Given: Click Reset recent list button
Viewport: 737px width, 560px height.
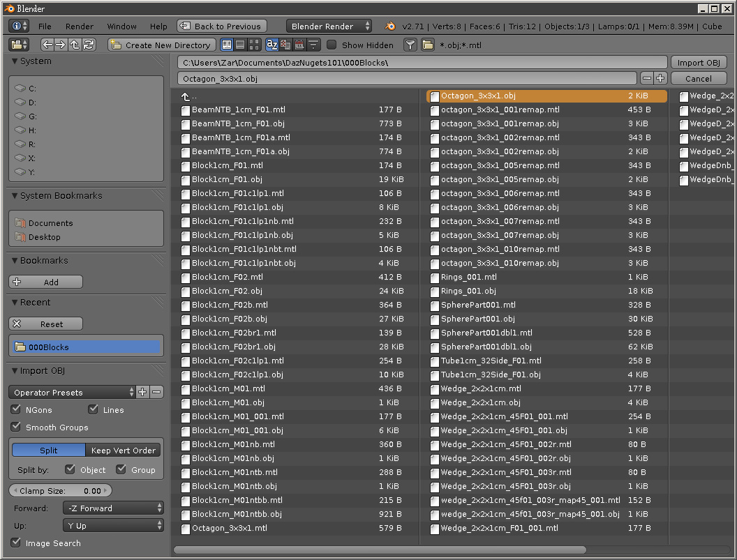Looking at the screenshot, I should (45, 324).
